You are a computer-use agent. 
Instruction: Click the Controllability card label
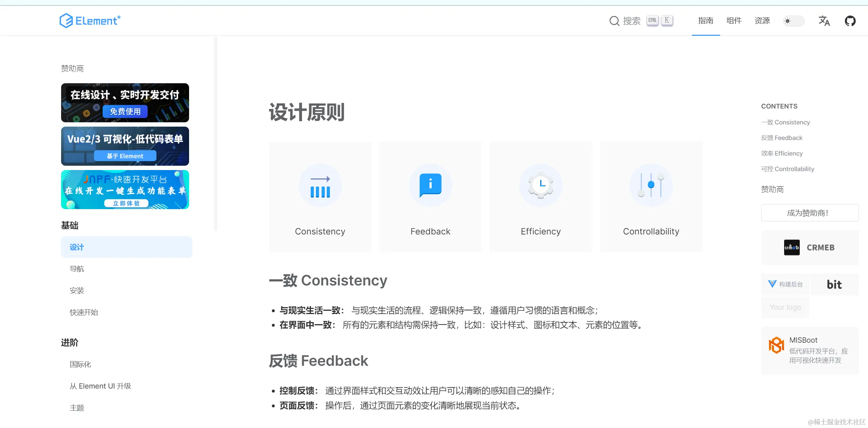[651, 232]
